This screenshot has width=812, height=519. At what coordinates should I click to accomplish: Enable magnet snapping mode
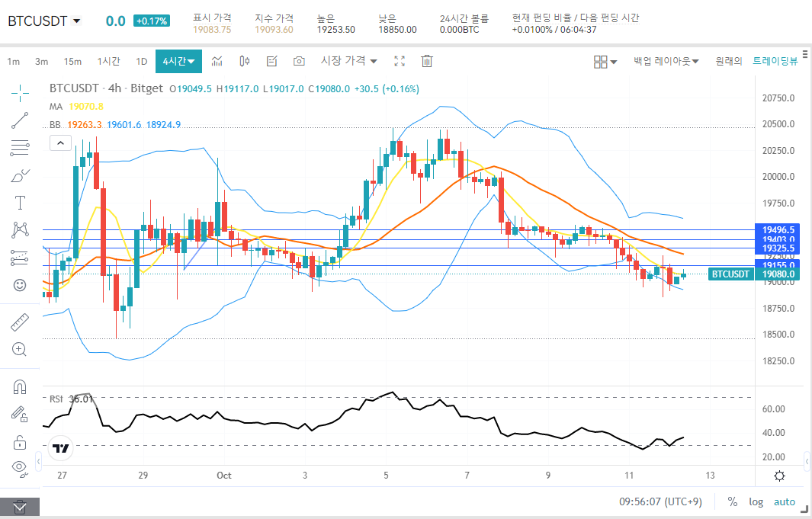click(x=18, y=387)
